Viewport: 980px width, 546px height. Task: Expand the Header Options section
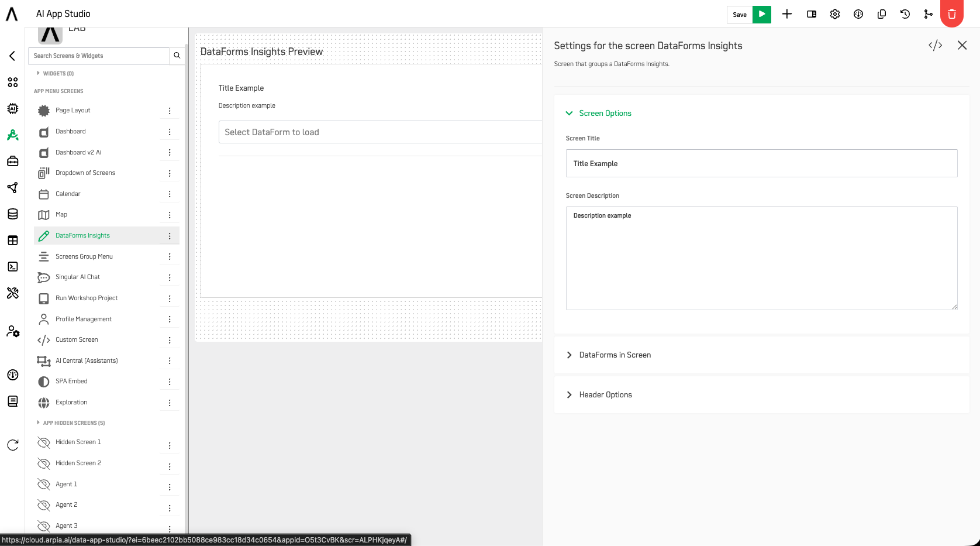tap(605, 394)
